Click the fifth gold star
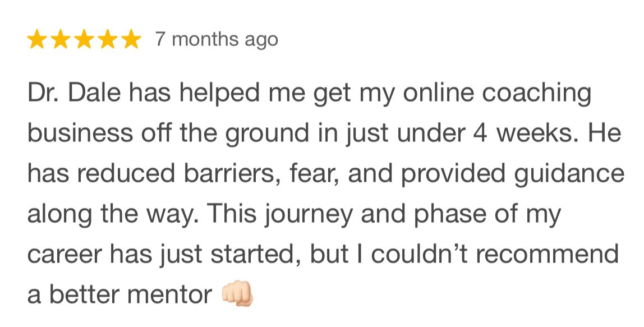Image resolution: width=644 pixels, height=327 pixels. (x=131, y=39)
